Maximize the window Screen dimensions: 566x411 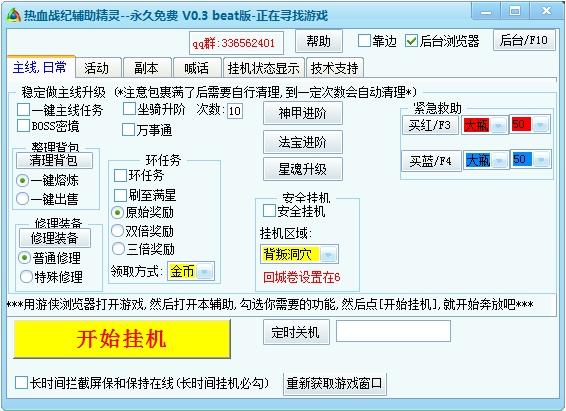[515, 12]
